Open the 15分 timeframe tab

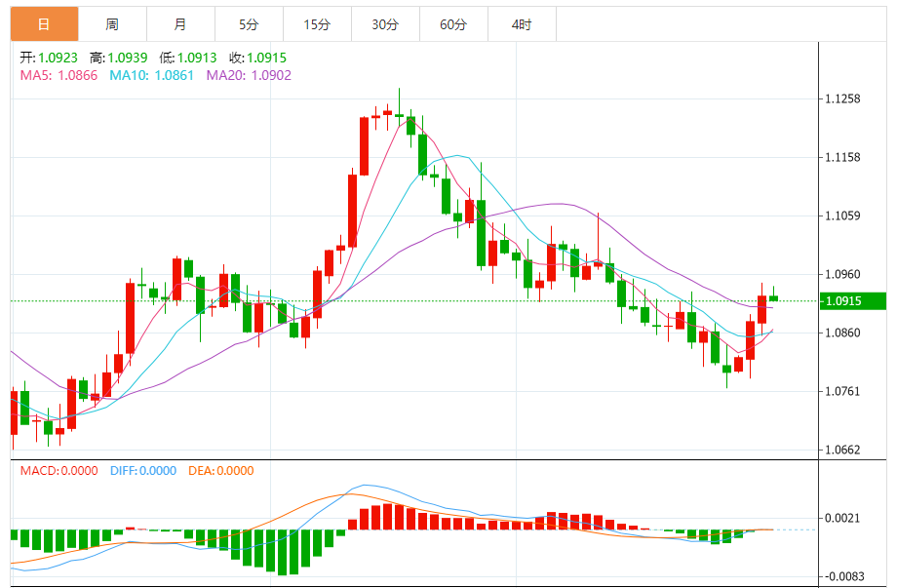tap(317, 24)
